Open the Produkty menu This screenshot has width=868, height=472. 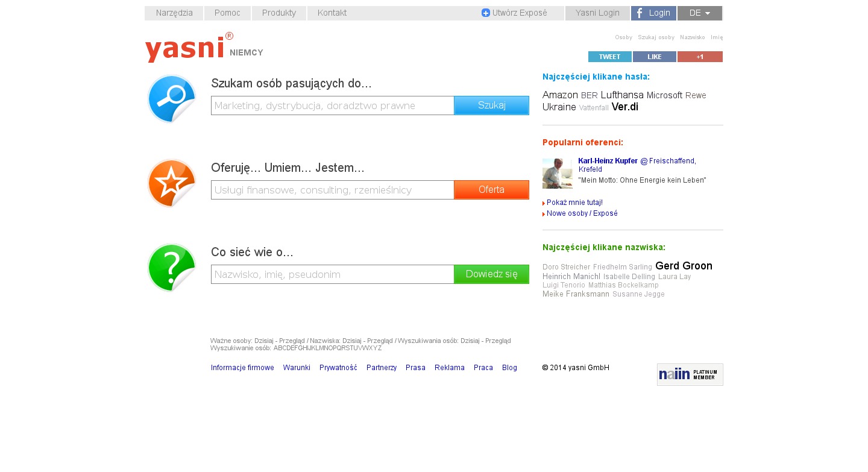click(x=279, y=13)
